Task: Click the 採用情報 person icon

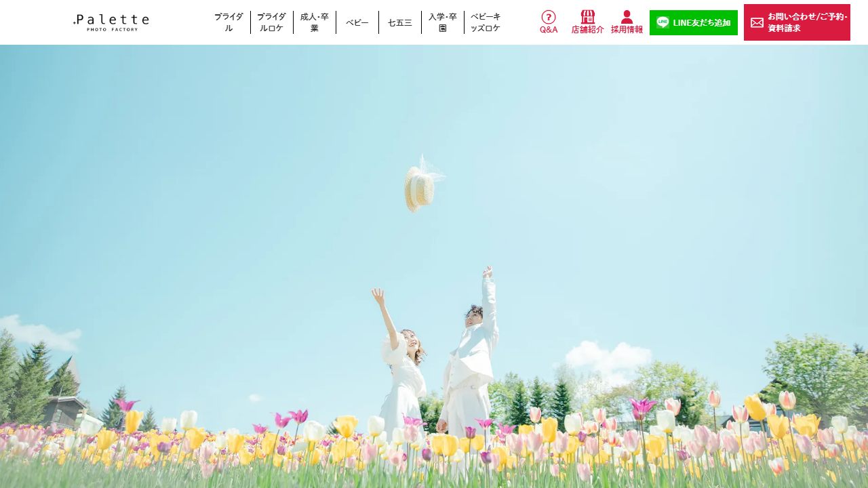Action: 627,17
